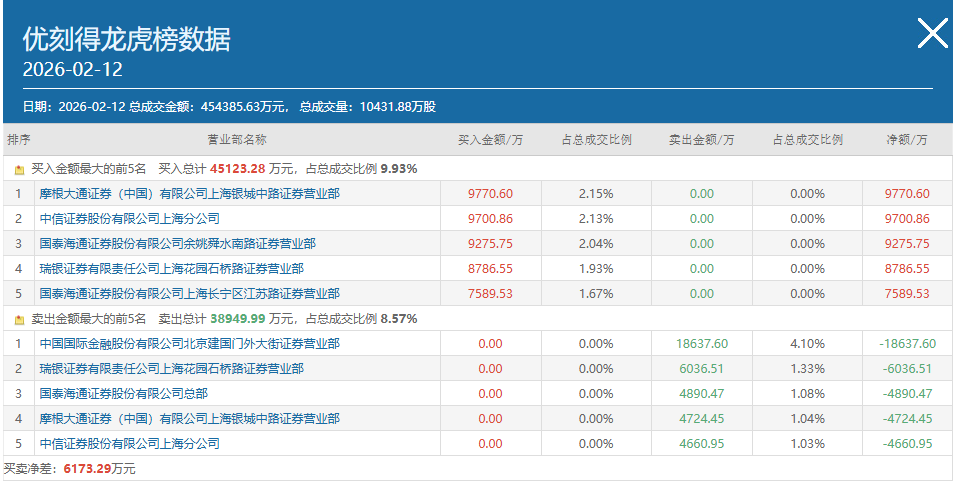The height and width of the screenshot is (486, 953).
Task: Click the 2026-02-12 subtitle under the title
Action: coord(72,69)
